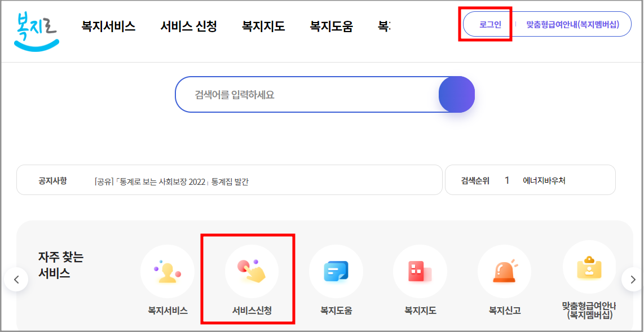This screenshot has width=644, height=332.
Task: Select the 복지지도 building icon
Action: point(420,271)
